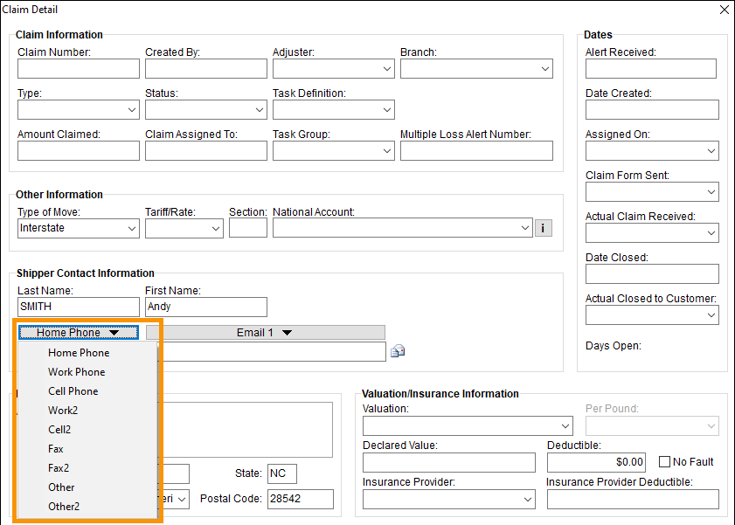The height and width of the screenshot is (525, 735).
Task: Pick Fax from the phone type list
Action: point(56,449)
